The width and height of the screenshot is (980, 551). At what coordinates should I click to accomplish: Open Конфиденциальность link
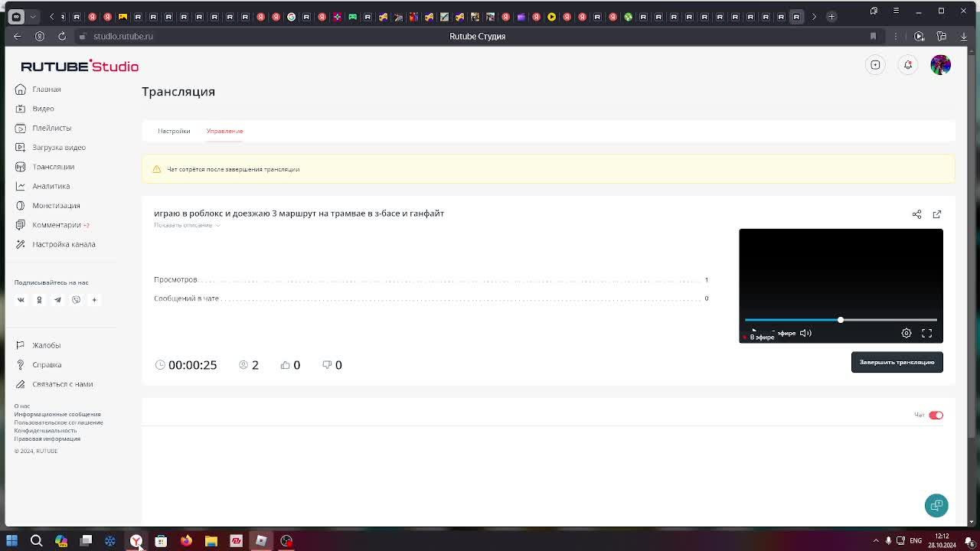point(45,431)
